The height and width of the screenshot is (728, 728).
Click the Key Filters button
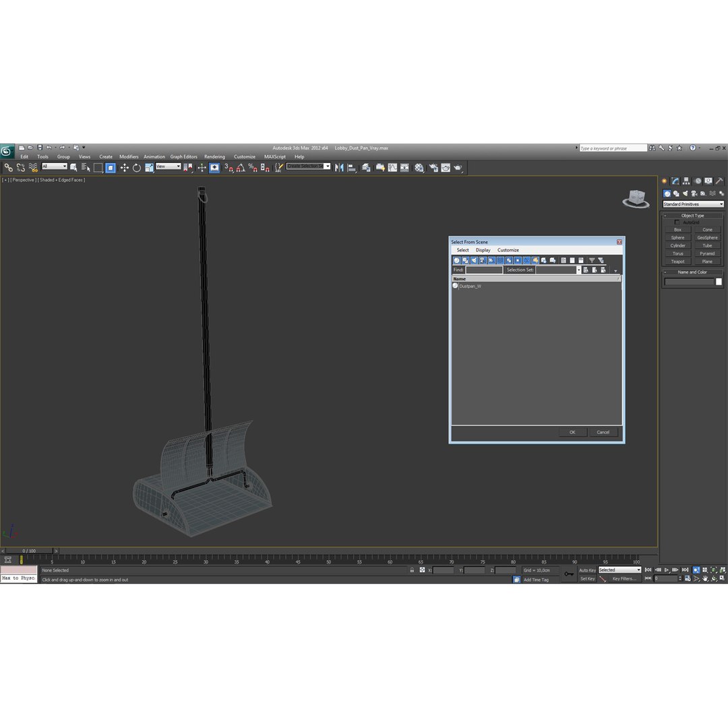tap(624, 579)
